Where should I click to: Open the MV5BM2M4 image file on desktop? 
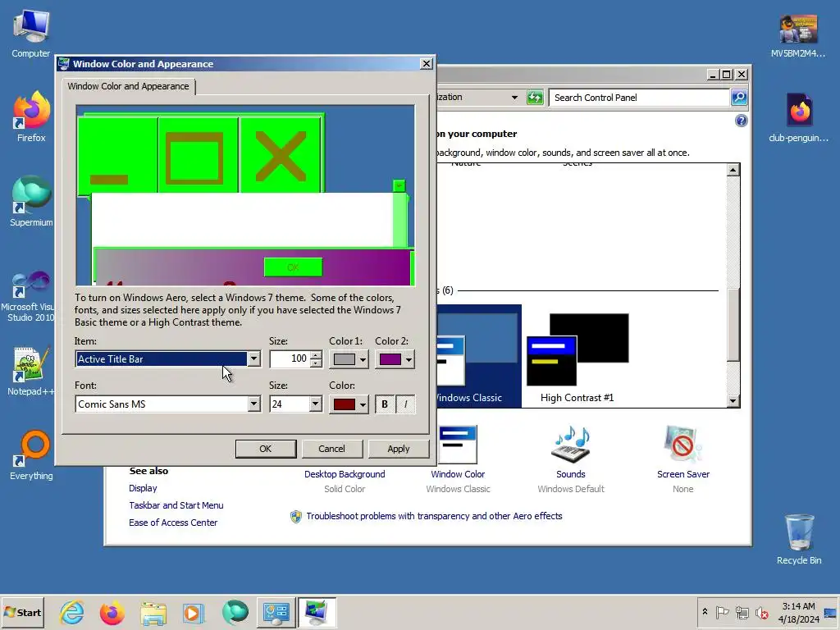(798, 35)
